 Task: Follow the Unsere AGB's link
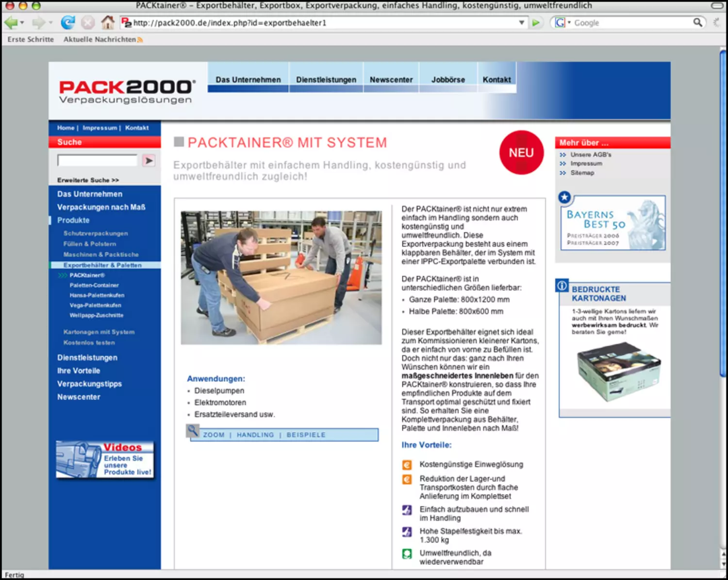(591, 155)
